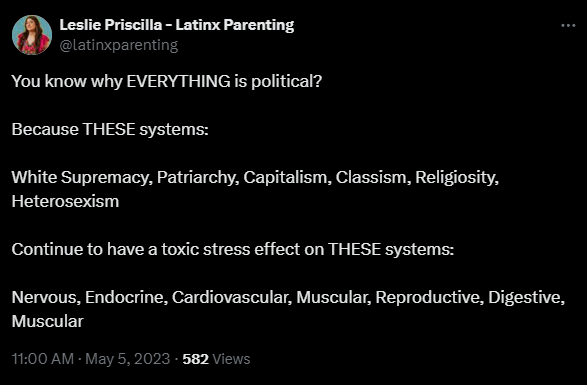587x385 pixels.
Task: Click the word 'Cardiovascular' in the tweet
Action: 230,297
